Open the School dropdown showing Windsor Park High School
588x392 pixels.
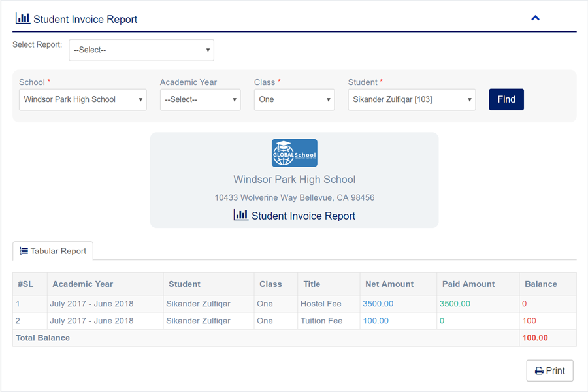[83, 99]
